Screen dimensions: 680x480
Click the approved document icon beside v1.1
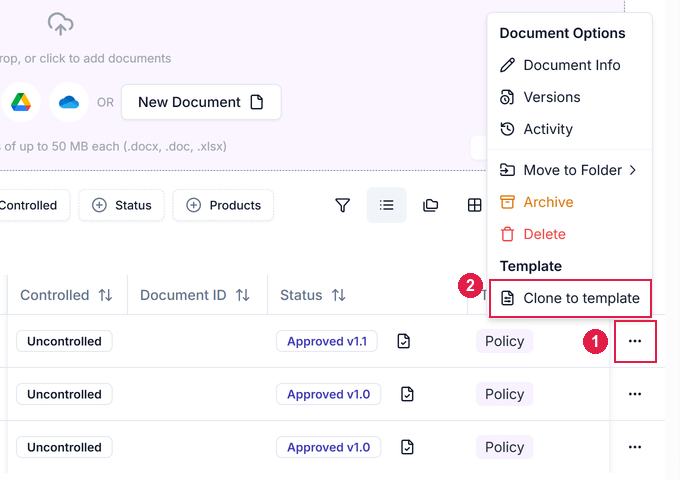pyautogui.click(x=404, y=341)
